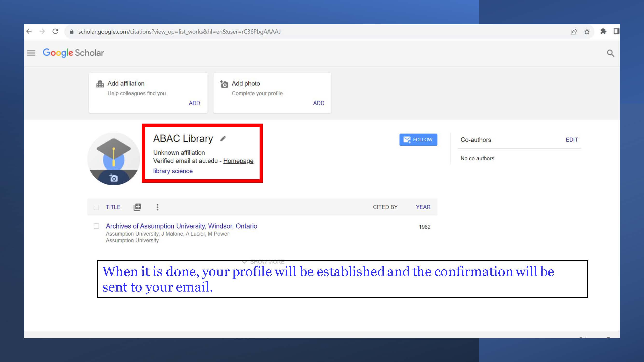Open the Homepage link
Screen dimensions: 644x362
pyautogui.click(x=238, y=161)
